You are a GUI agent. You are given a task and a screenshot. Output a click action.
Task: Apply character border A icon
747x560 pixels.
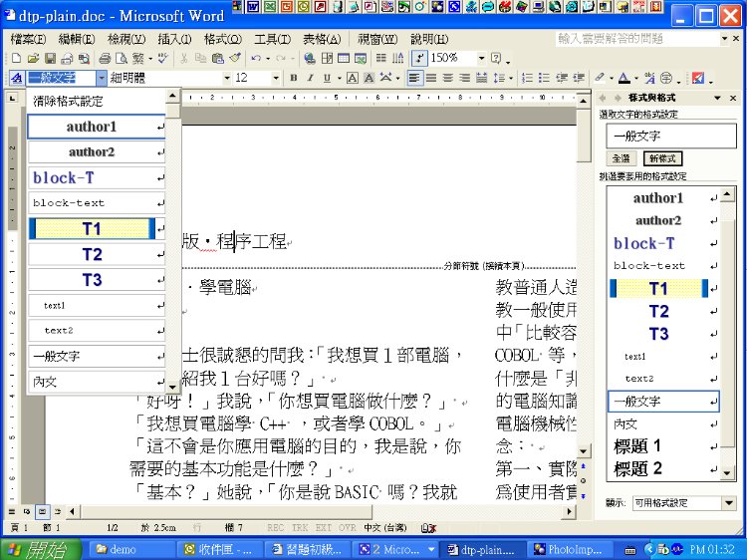pos(352,78)
